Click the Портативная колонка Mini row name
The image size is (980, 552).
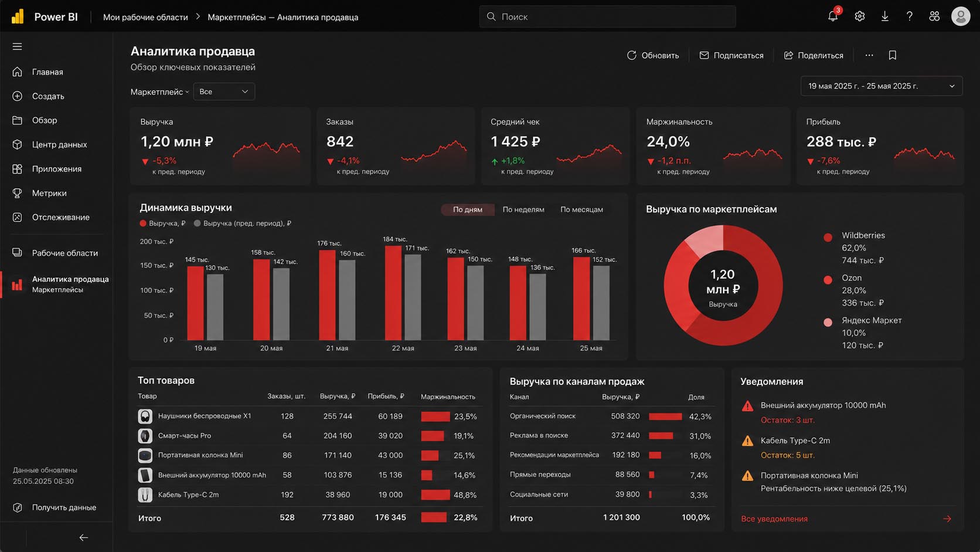click(200, 455)
